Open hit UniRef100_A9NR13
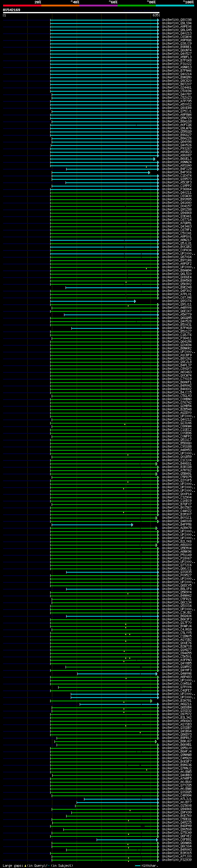197x868 pixels. click(176, 67)
